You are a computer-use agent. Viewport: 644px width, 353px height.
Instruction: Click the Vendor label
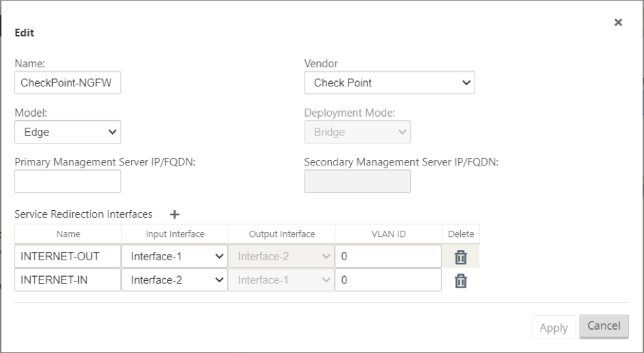pos(321,63)
